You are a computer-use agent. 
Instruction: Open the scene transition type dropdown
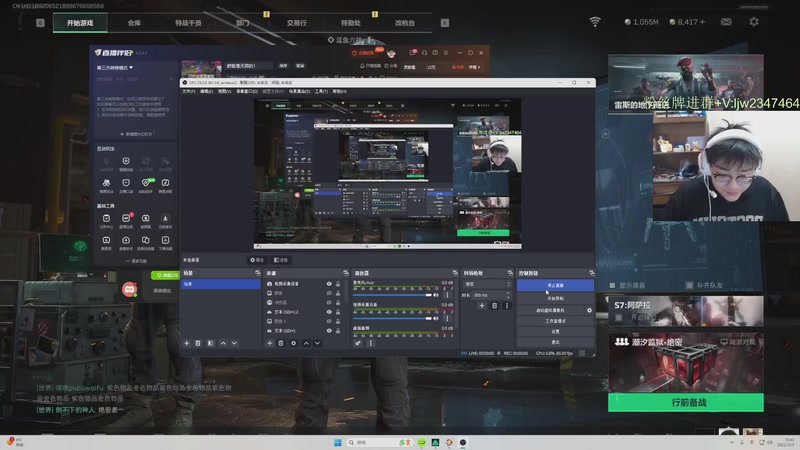coord(487,284)
